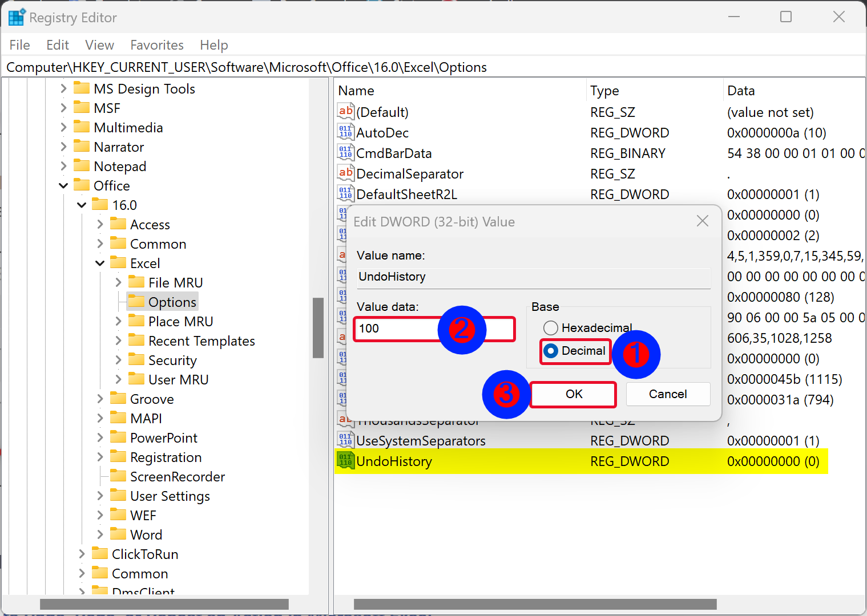Click the registry path address bar
Screen dimensions: 867x616
pyautogui.click(x=433, y=67)
